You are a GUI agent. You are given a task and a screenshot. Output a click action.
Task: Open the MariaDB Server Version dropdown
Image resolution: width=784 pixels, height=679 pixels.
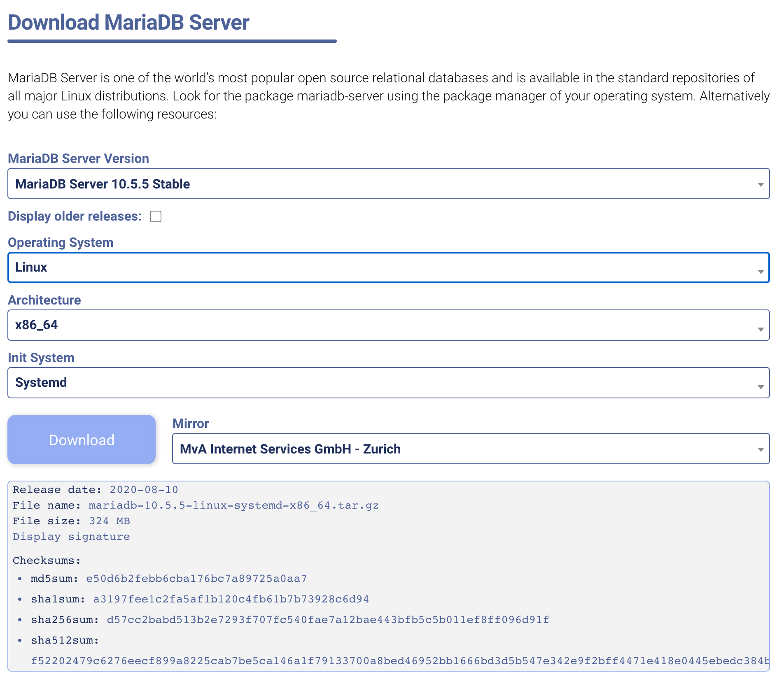[388, 184]
